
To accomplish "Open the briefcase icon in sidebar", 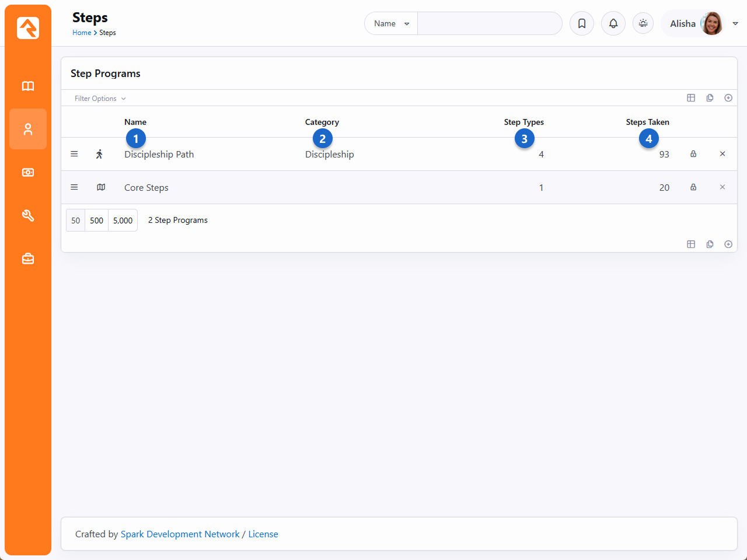I will tap(28, 258).
